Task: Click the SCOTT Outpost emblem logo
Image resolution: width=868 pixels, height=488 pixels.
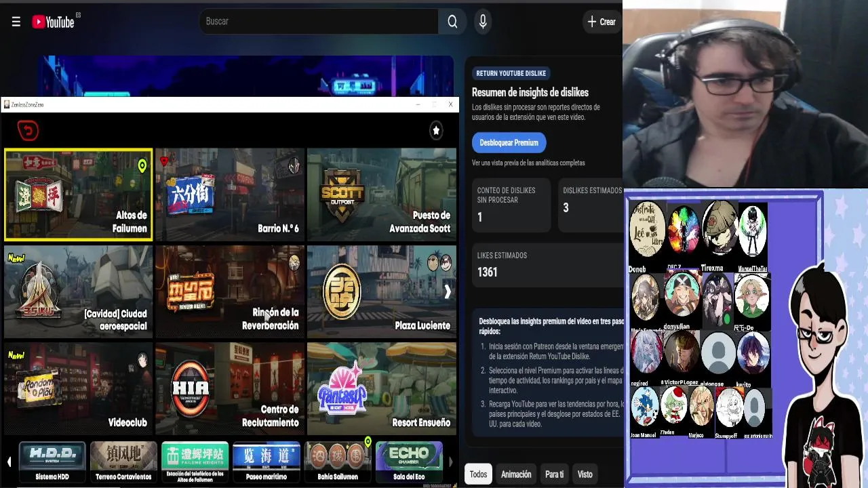Action: pos(342,195)
